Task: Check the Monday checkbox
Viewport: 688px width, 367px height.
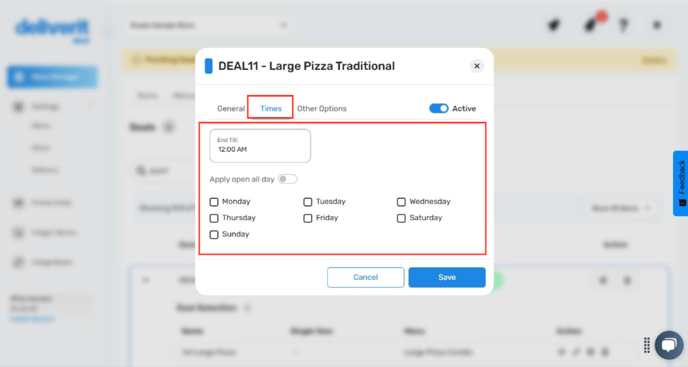Action: click(214, 202)
